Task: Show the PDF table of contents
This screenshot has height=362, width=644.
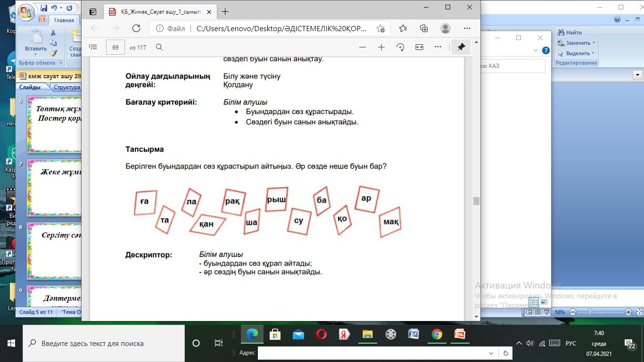Action: pyautogui.click(x=93, y=47)
